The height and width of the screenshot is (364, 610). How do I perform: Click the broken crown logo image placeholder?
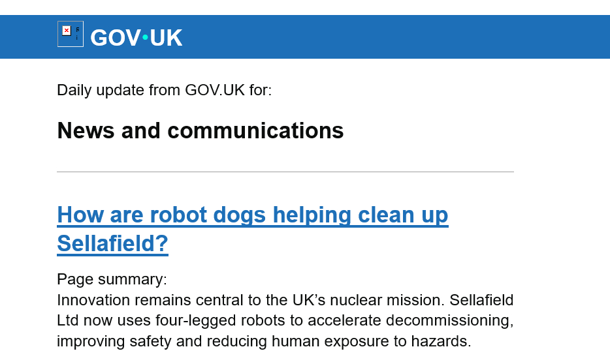click(x=71, y=34)
